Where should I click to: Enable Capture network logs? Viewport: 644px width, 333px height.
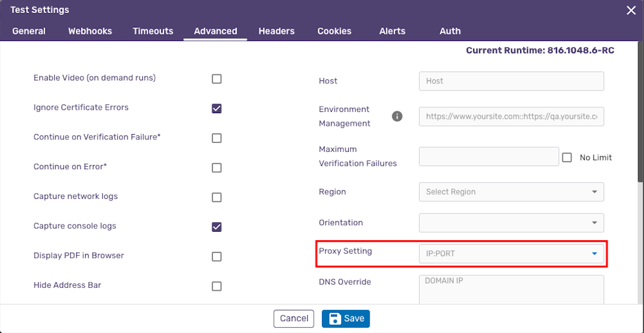(217, 197)
